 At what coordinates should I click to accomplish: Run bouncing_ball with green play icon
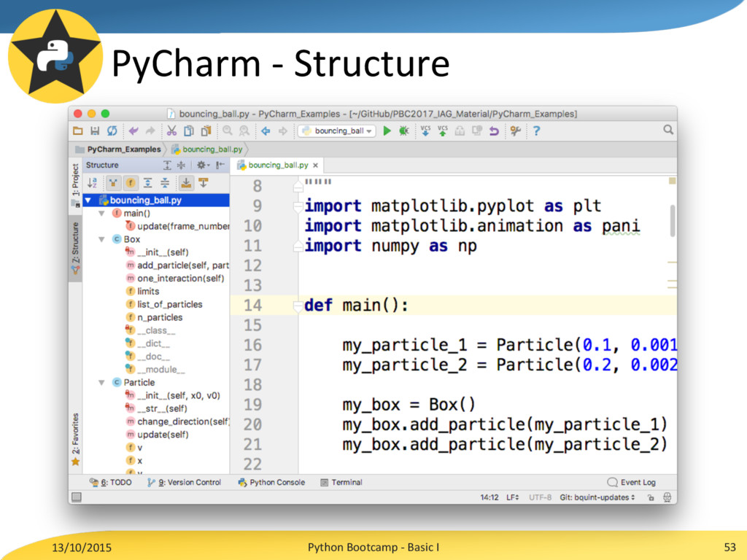pos(387,131)
